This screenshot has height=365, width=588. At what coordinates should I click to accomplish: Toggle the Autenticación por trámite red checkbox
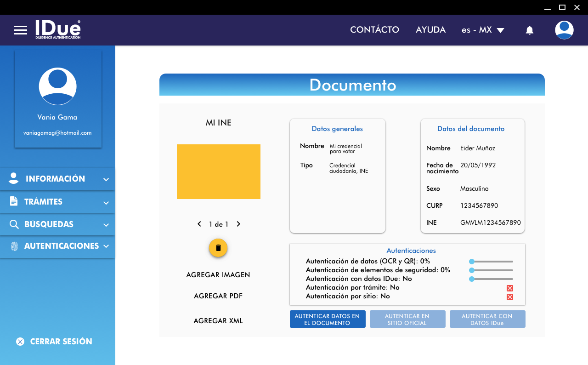tap(509, 288)
